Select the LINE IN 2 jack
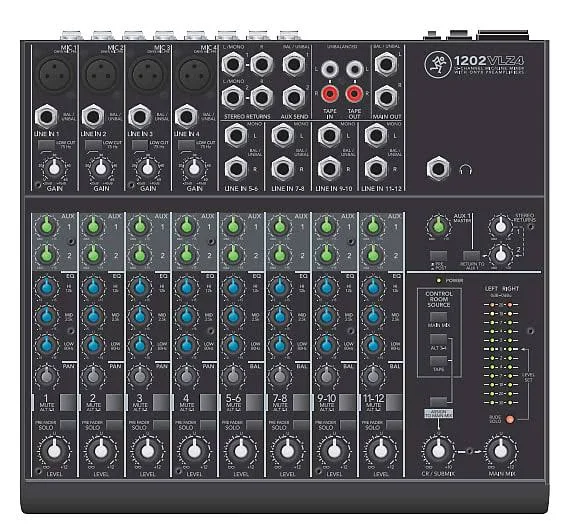Image resolution: width=578 pixels, height=532 pixels. tap(93, 117)
